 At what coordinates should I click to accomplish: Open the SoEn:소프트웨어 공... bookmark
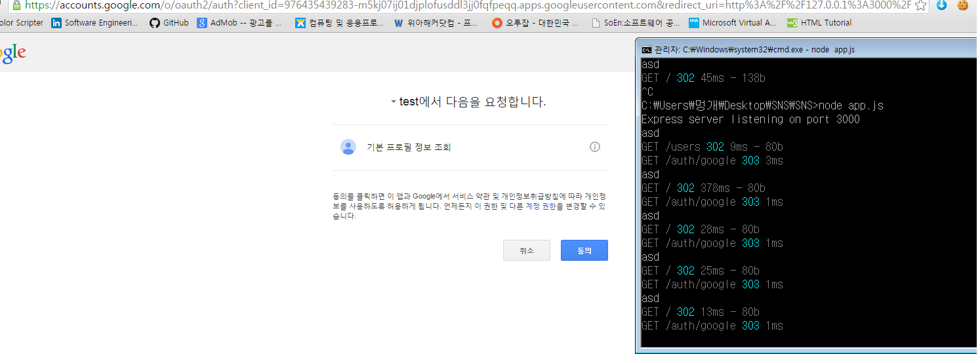point(635,23)
